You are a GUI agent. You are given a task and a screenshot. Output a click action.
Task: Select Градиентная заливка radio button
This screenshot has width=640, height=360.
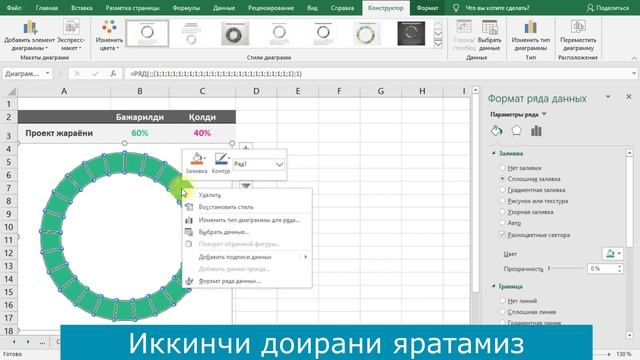pyautogui.click(x=502, y=190)
